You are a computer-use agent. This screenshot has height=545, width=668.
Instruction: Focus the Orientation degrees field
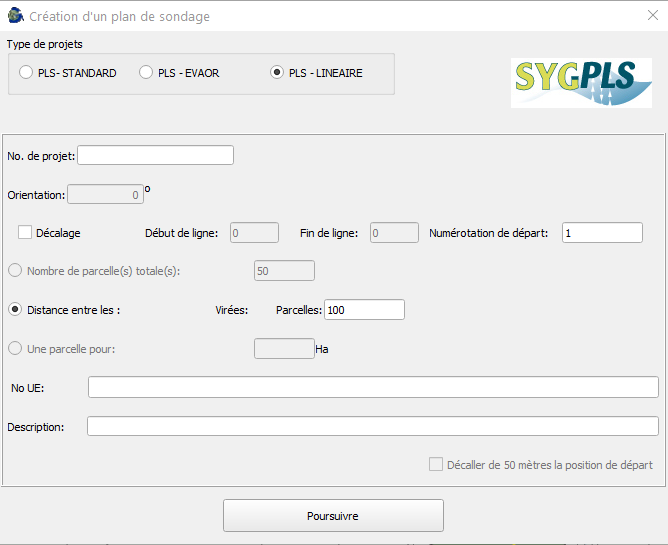105,195
